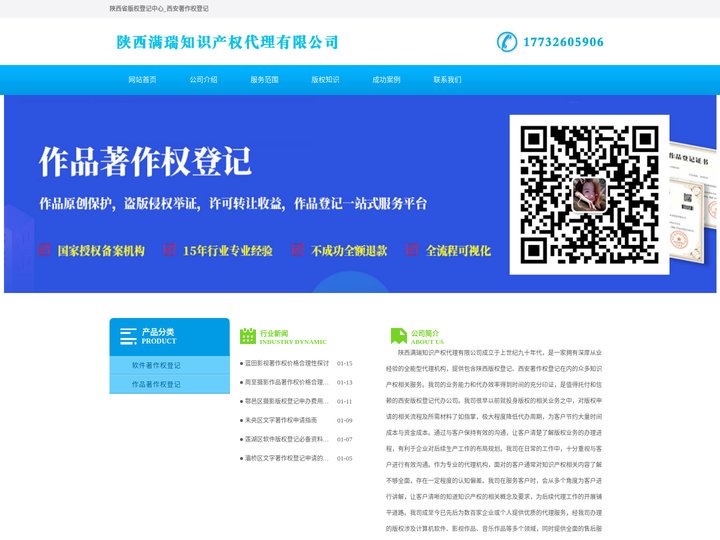
Task: Click news date 01-05
Action: pyautogui.click(x=344, y=458)
